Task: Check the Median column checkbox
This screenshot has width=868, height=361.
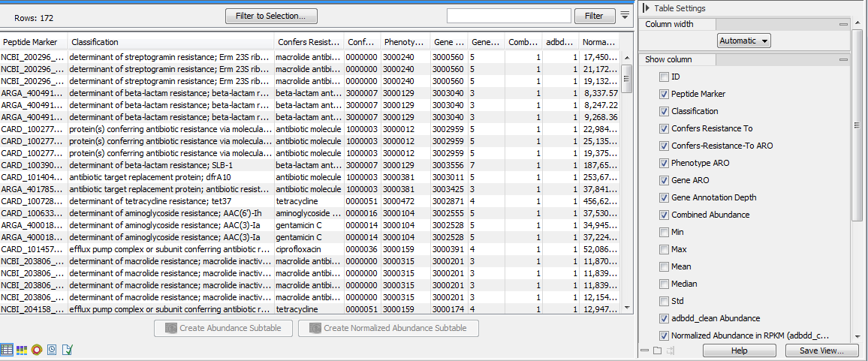Action: click(664, 284)
